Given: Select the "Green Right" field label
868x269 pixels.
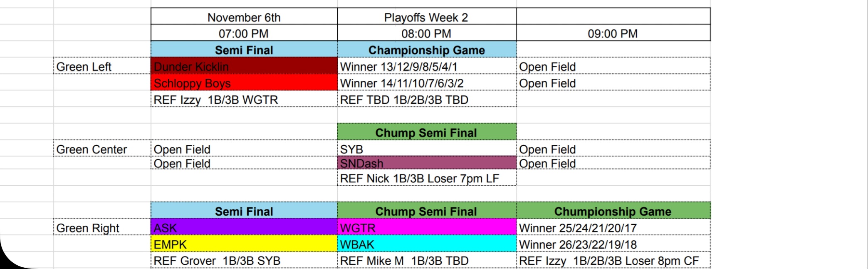Looking at the screenshot, I should pos(102,228).
